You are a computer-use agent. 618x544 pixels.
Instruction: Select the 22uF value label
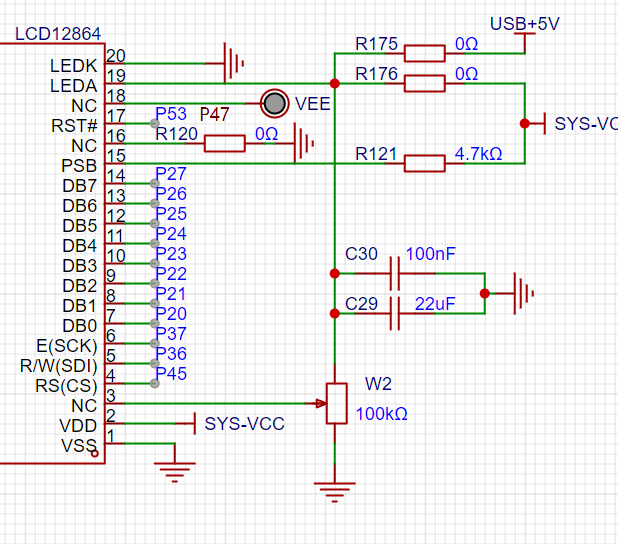click(x=435, y=304)
